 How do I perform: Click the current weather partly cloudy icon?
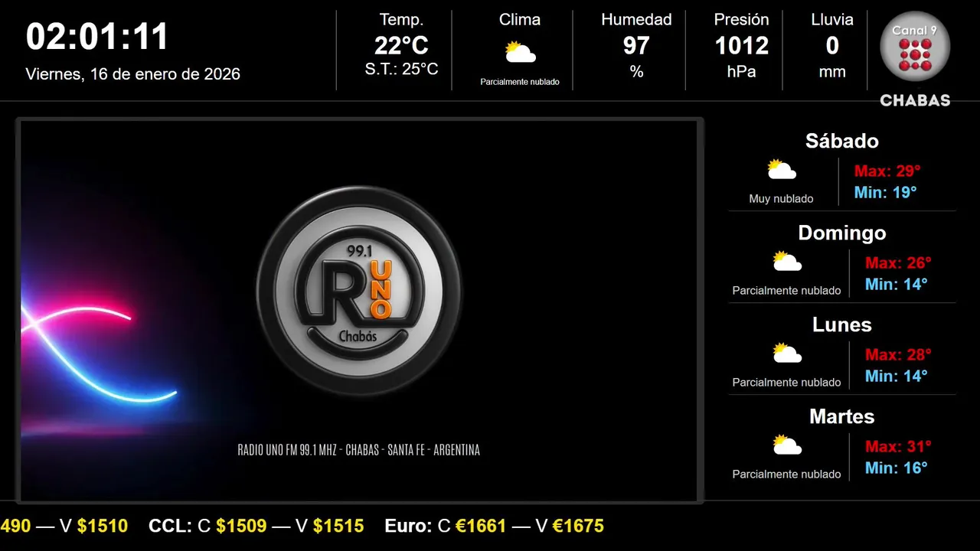pos(520,53)
